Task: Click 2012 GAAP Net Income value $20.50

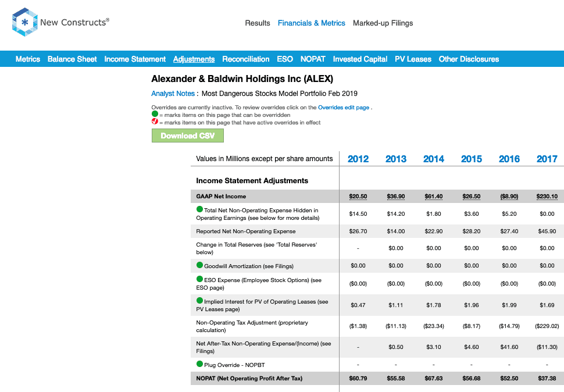Action: (358, 197)
